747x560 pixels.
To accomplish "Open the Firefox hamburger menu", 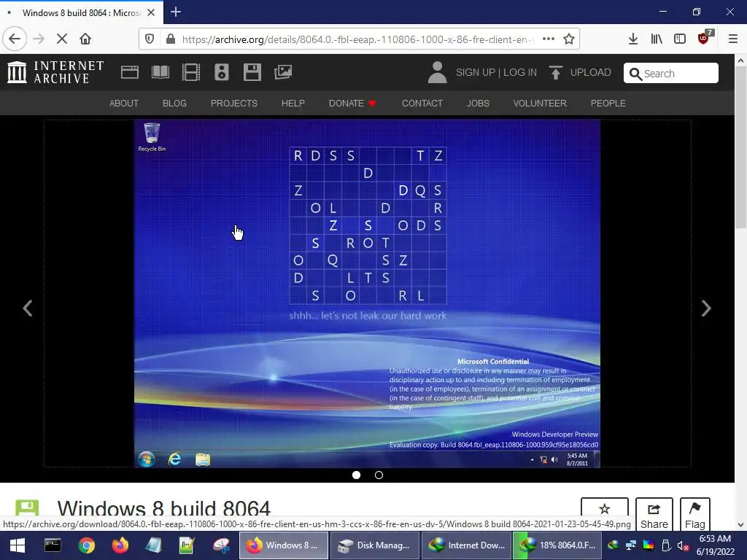I will (733, 39).
